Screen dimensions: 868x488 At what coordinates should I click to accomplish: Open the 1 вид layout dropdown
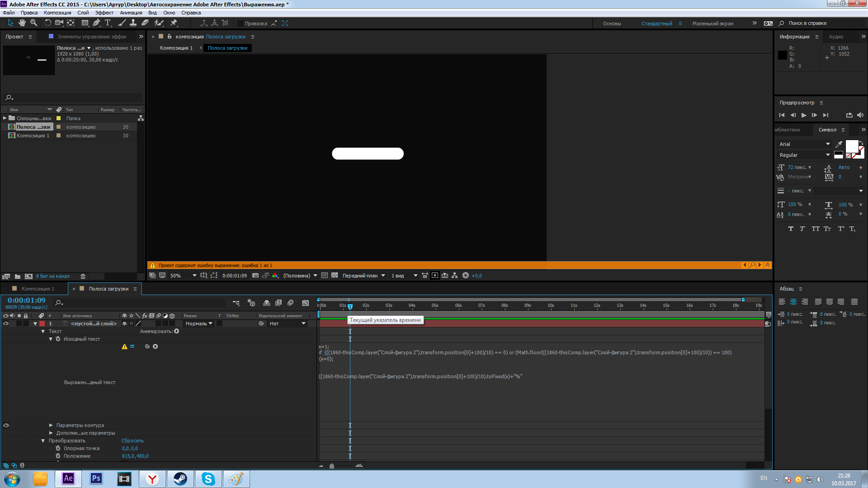pos(404,276)
